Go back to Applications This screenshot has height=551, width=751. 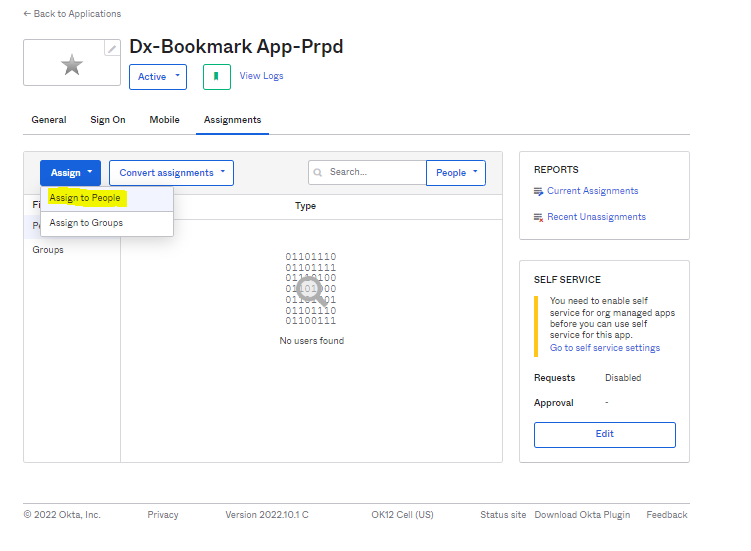(72, 14)
